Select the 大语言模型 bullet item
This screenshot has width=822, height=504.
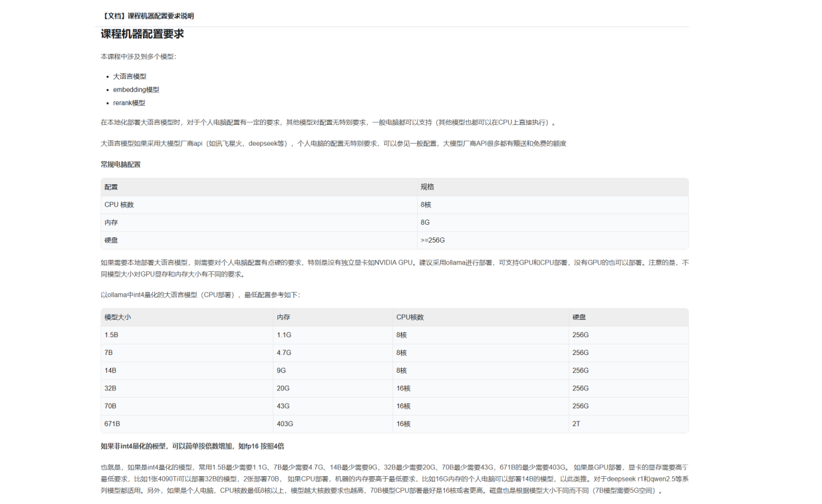point(130,76)
